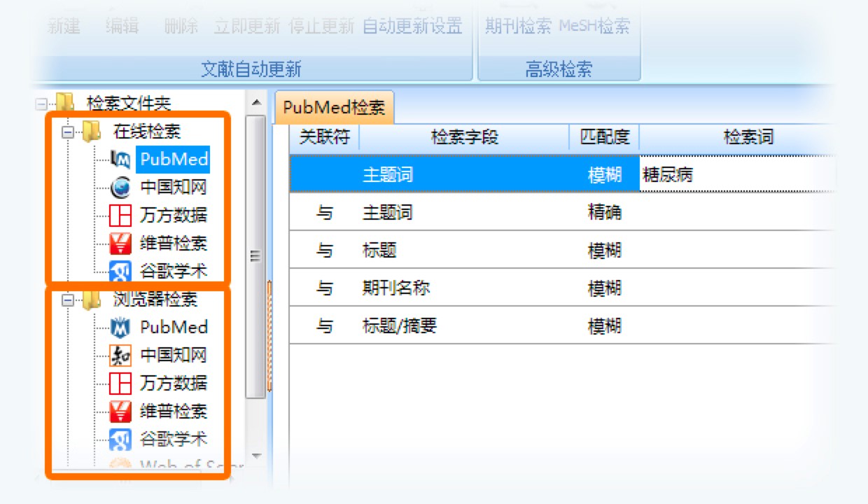The image size is (868, 504).
Task: Click 谷歌学术 icon under 浏览器检索
Action: 120,440
